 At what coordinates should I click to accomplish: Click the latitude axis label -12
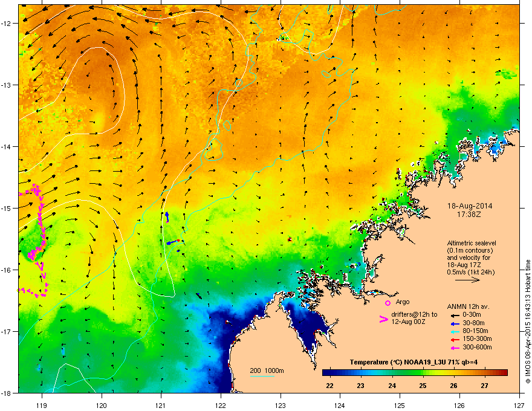coord(6,23)
